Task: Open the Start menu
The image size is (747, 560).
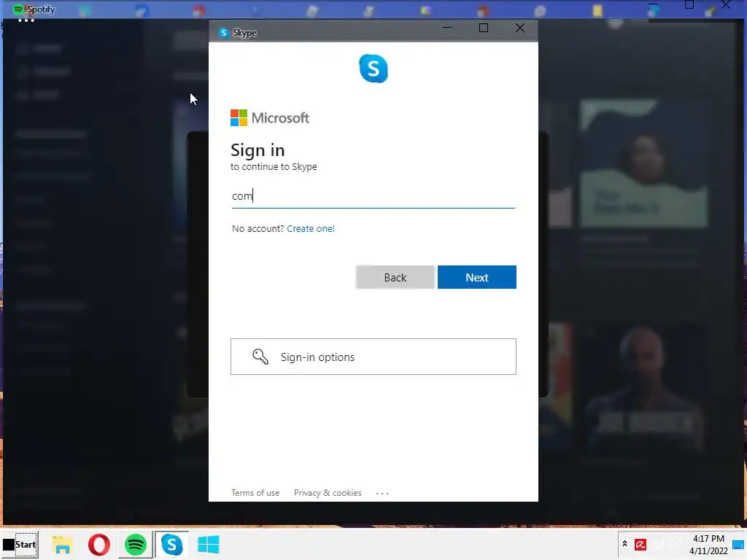Action: [20, 544]
